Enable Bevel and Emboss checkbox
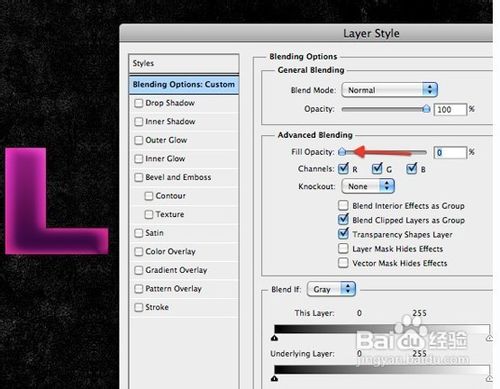Image resolution: width=500 pixels, height=389 pixels. pyautogui.click(x=138, y=177)
